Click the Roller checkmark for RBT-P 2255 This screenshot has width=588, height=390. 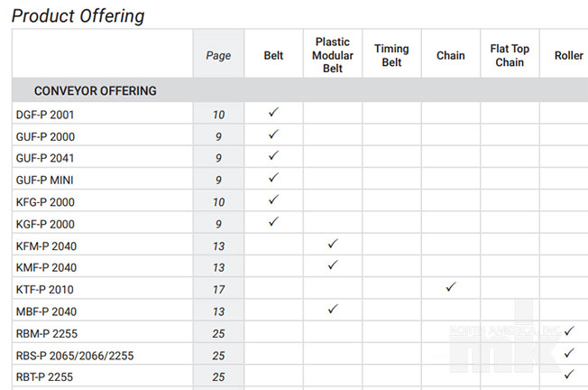[569, 375]
